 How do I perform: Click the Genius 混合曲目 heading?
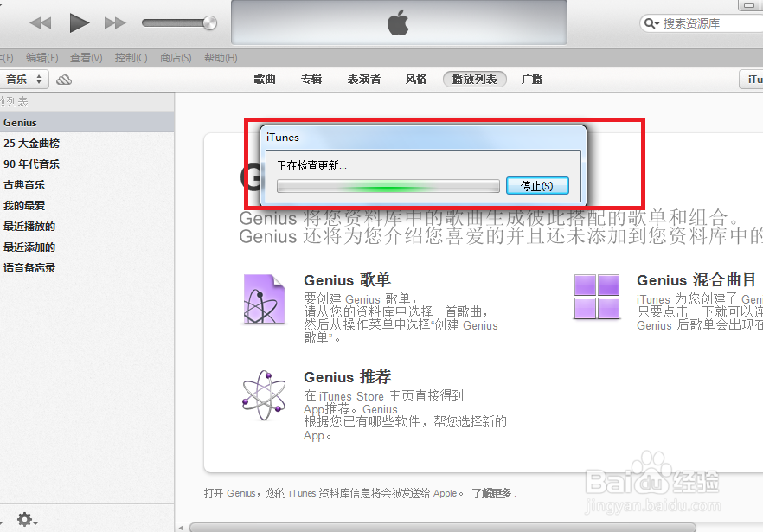coord(696,280)
